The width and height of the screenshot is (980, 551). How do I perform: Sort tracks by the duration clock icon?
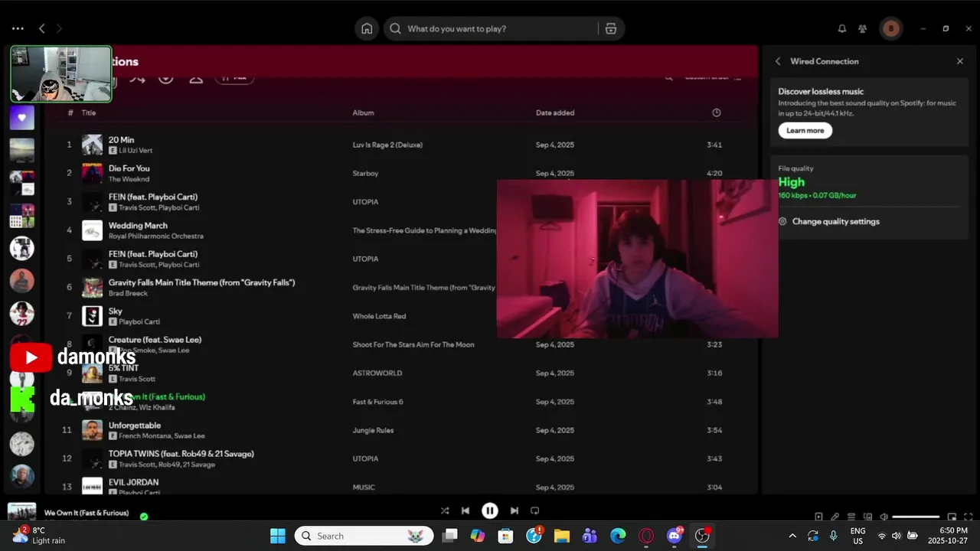point(717,112)
